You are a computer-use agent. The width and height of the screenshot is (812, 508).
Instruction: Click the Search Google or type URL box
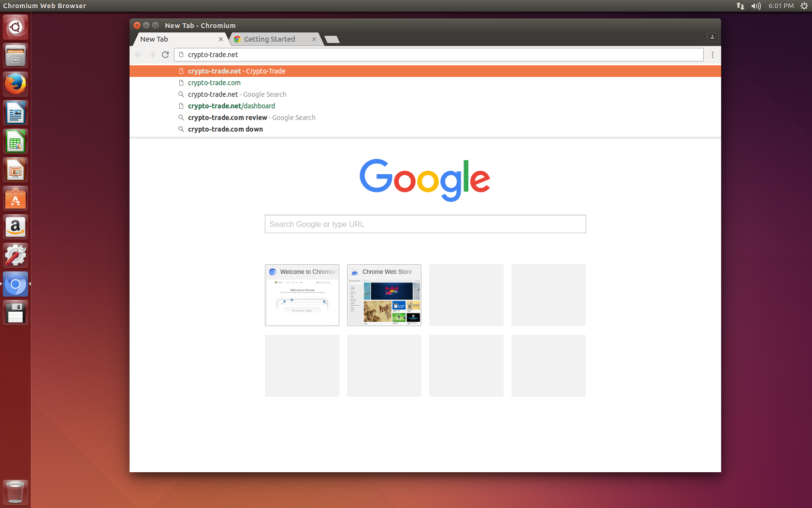pos(425,224)
